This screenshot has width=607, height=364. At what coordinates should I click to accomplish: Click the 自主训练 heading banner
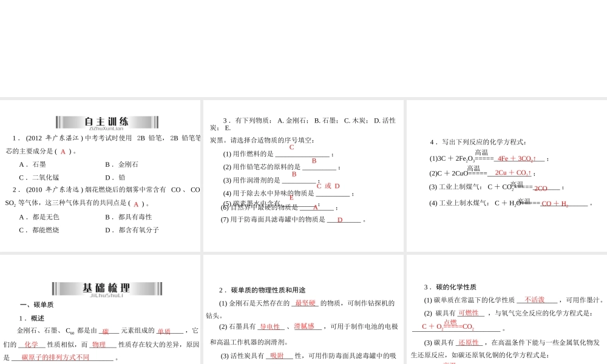click(x=107, y=122)
